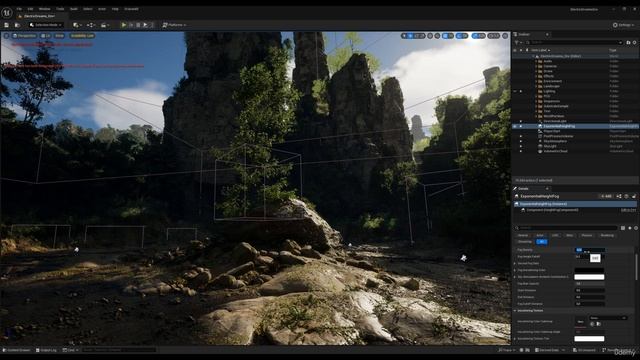Viewport: 640px width, 360px height.
Task: Expand the Landscape folder in Outliner
Action: (536, 86)
